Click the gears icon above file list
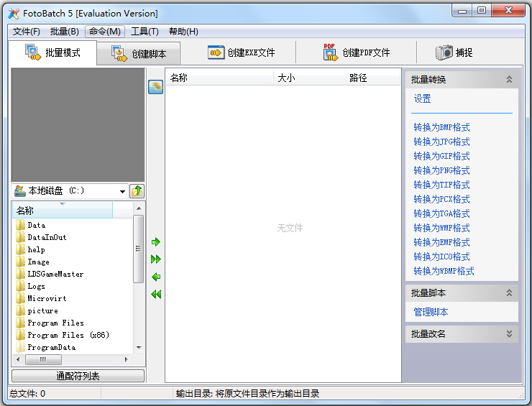 pos(156,87)
